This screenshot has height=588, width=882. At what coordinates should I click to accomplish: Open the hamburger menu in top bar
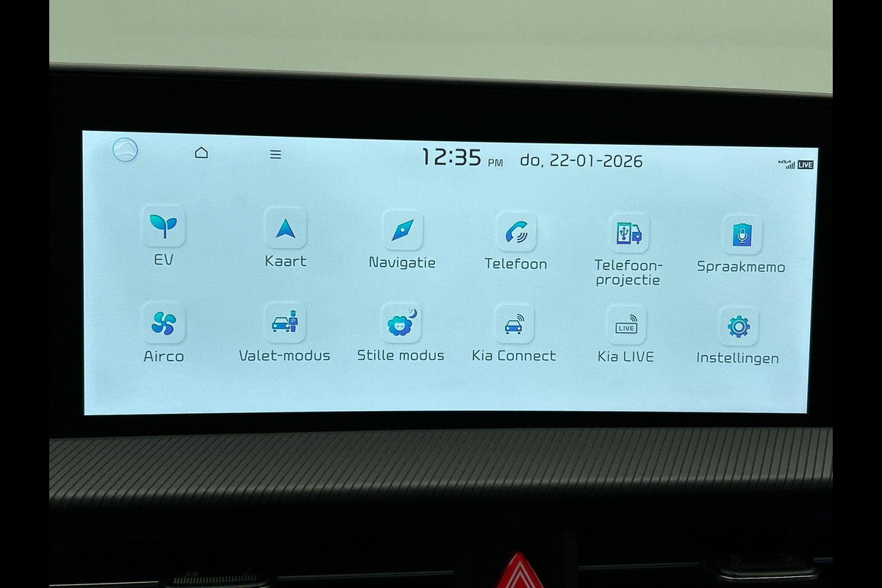pyautogui.click(x=276, y=154)
